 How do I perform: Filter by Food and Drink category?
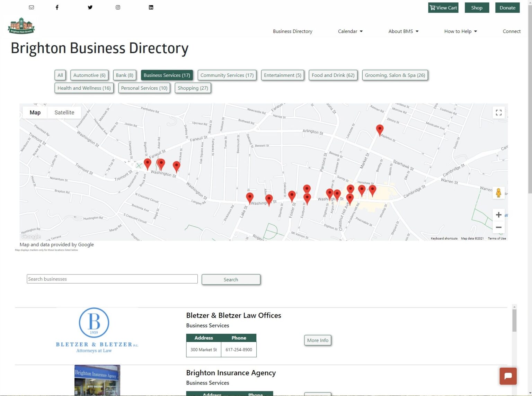pos(333,75)
